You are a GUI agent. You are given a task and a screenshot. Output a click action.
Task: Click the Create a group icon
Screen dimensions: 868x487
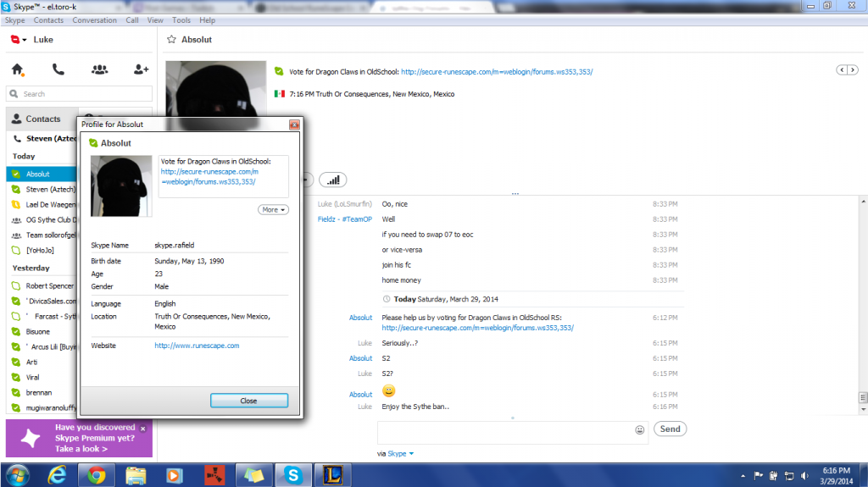point(100,69)
